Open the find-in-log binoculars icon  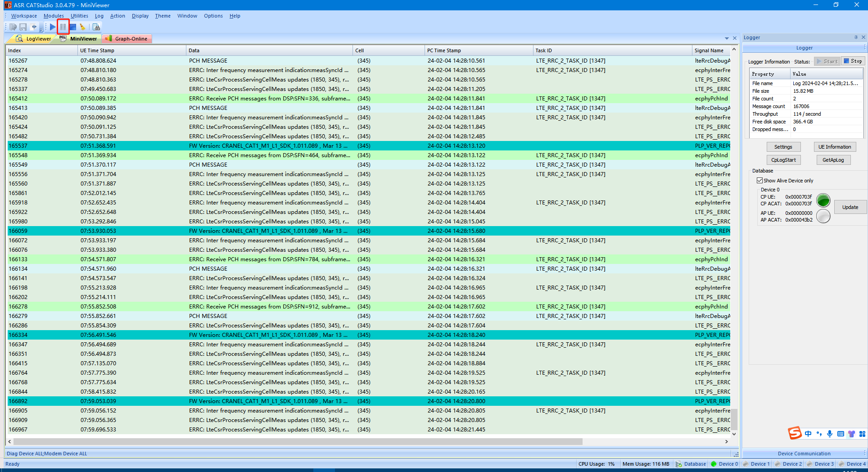coord(96,27)
